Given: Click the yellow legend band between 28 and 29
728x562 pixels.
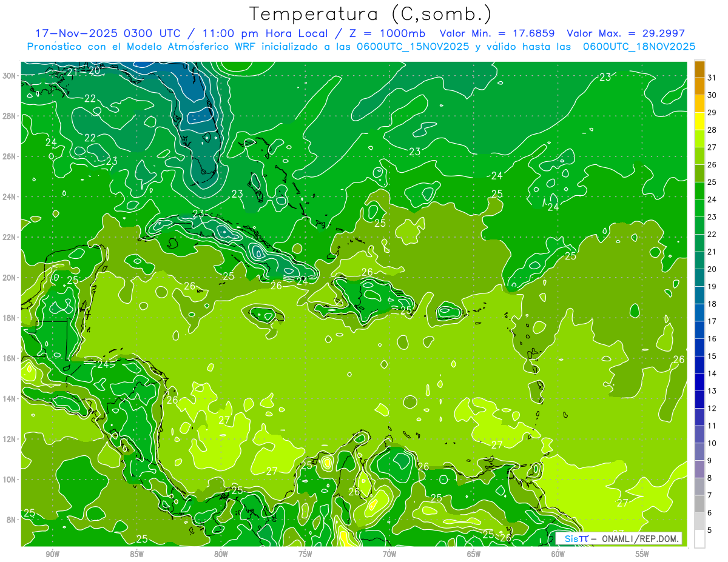Looking at the screenshot, I should [699, 121].
